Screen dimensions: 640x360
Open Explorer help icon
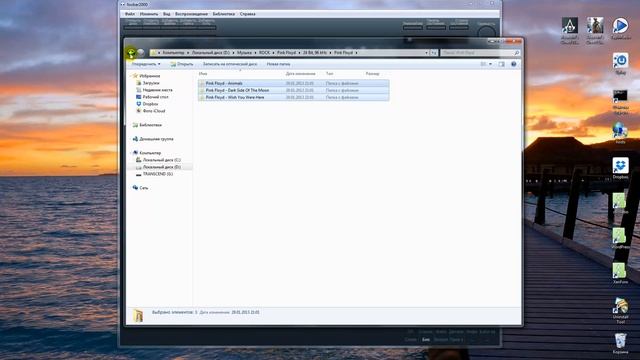513,64
